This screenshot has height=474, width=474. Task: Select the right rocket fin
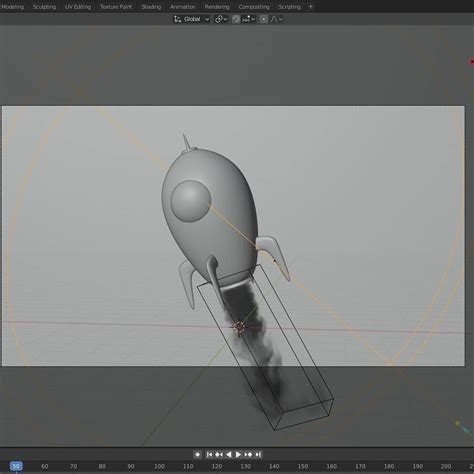274,256
